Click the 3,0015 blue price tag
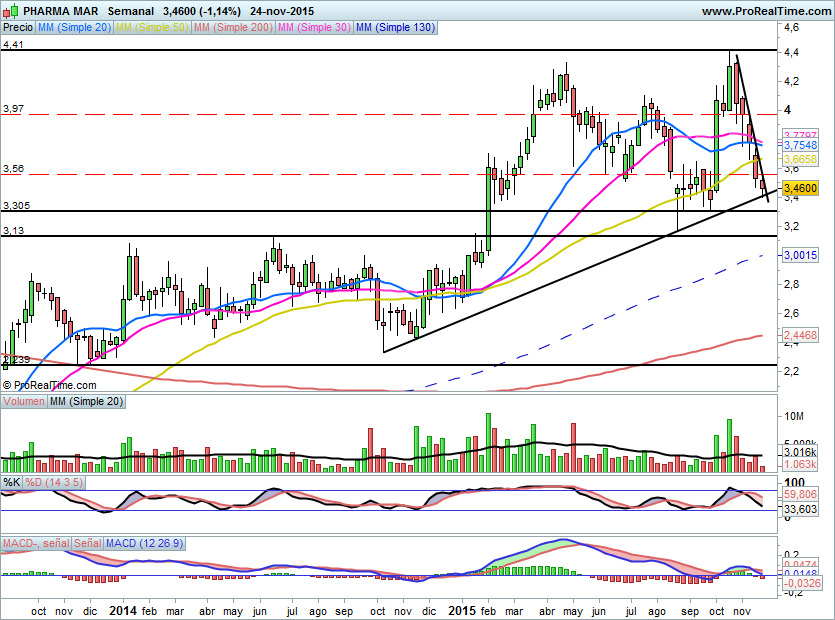835x620 pixels. click(x=800, y=255)
